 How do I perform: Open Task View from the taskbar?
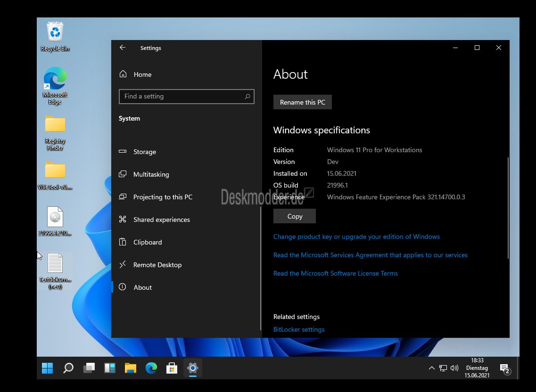pos(89,368)
